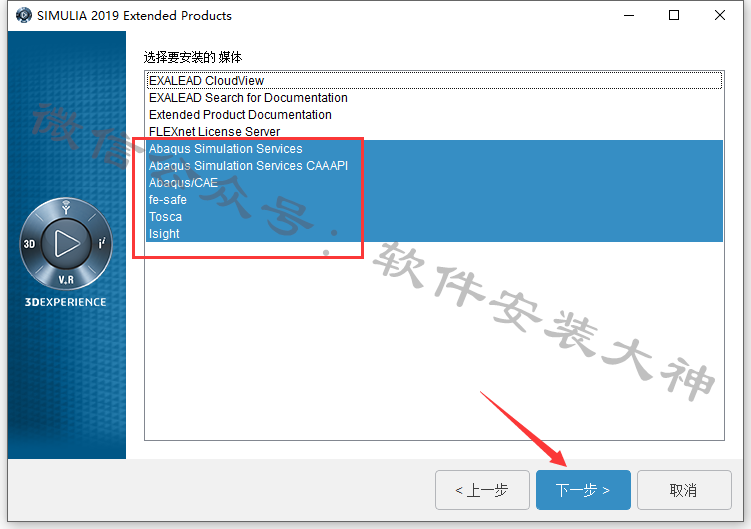Select FLEXnet License Server entry
This screenshot has width=751, height=529.
pos(434,131)
